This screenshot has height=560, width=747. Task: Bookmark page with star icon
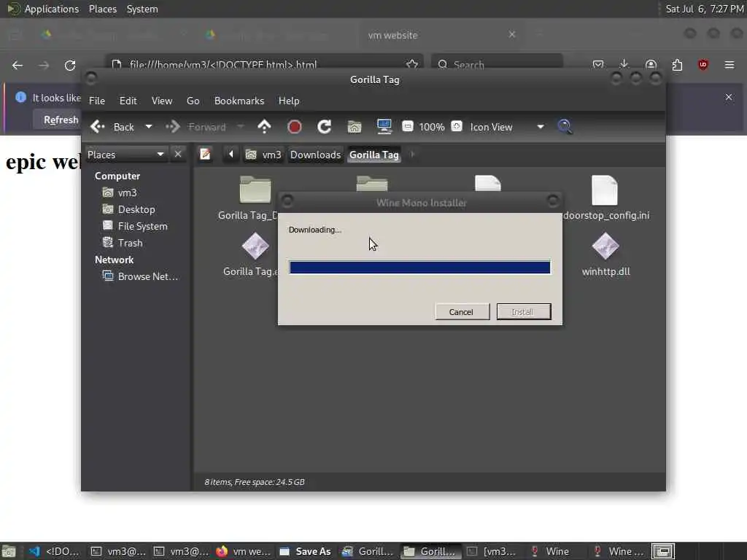(412, 64)
